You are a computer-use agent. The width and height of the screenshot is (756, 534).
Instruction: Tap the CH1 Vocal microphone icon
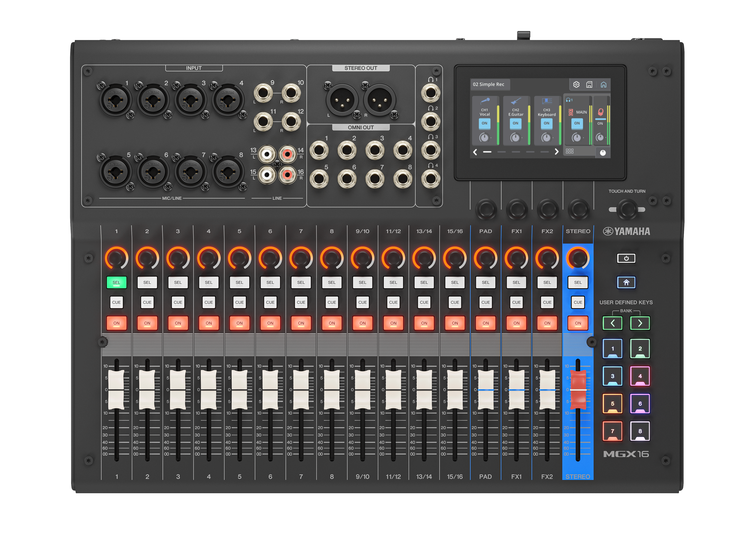485,101
